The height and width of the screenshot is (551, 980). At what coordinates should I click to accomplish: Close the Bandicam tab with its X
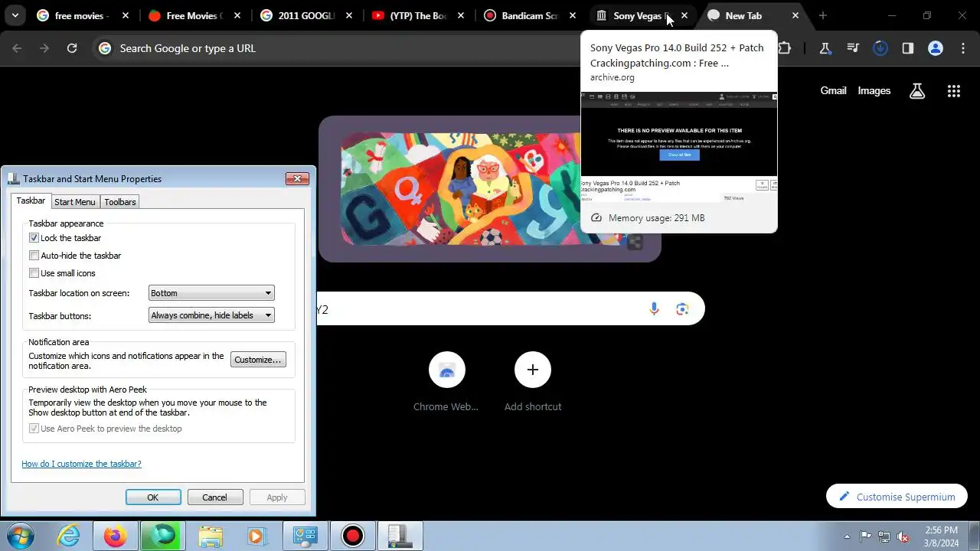click(x=573, y=15)
